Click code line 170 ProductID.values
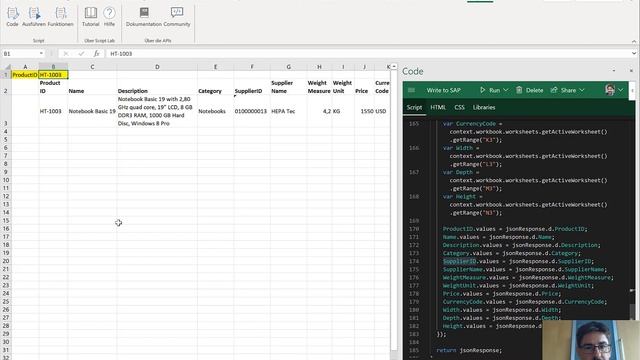This screenshot has width=640, height=360. point(515,229)
